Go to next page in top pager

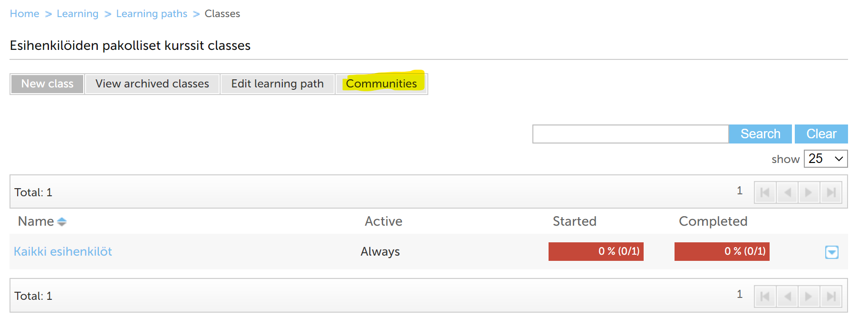(x=809, y=192)
